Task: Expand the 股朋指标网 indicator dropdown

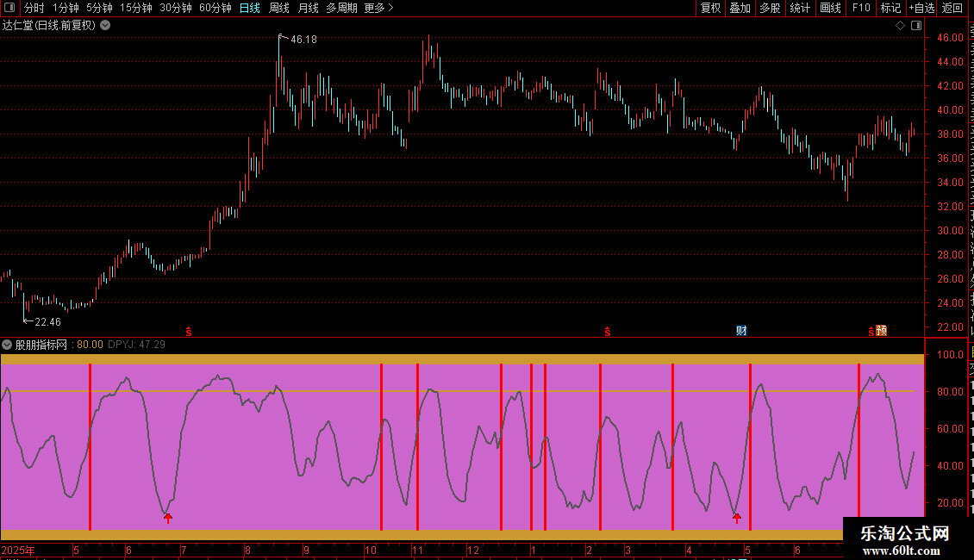Action: pyautogui.click(x=7, y=345)
